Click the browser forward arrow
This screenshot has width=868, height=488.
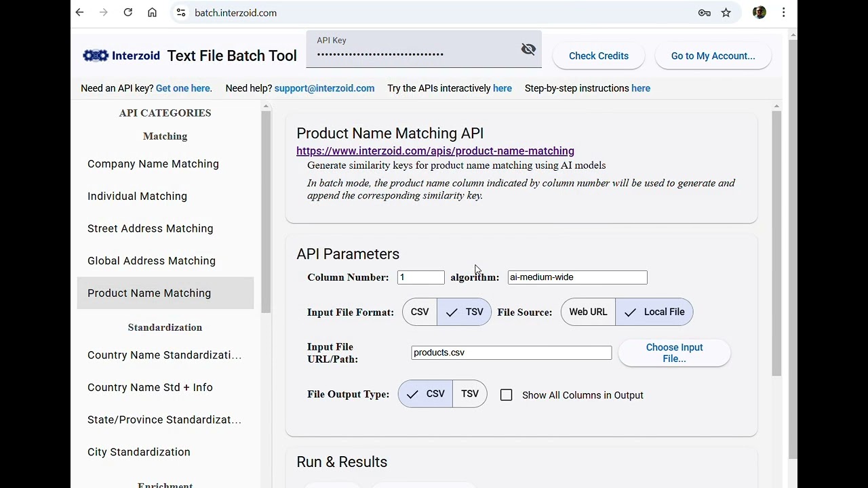coord(104,13)
